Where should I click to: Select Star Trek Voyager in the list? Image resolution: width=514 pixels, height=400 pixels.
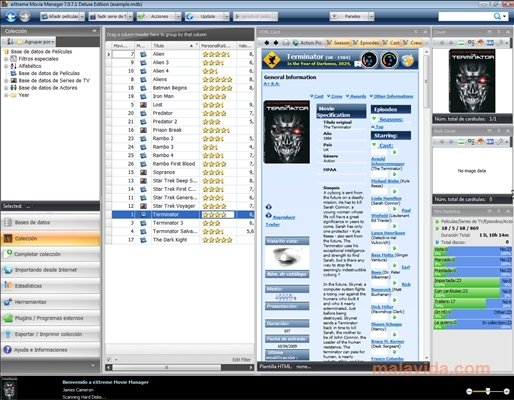180,206
